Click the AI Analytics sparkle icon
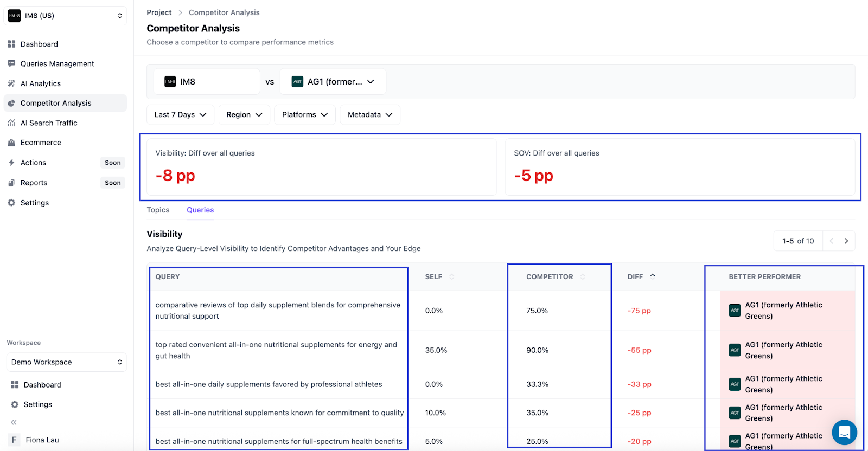Screen dimensions: 868x451 11,83
